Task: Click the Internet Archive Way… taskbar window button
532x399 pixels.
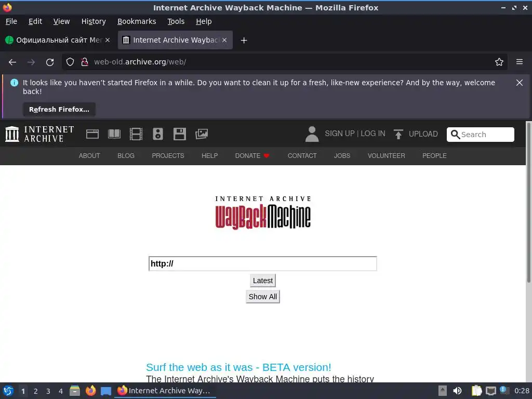Action: pyautogui.click(x=165, y=391)
